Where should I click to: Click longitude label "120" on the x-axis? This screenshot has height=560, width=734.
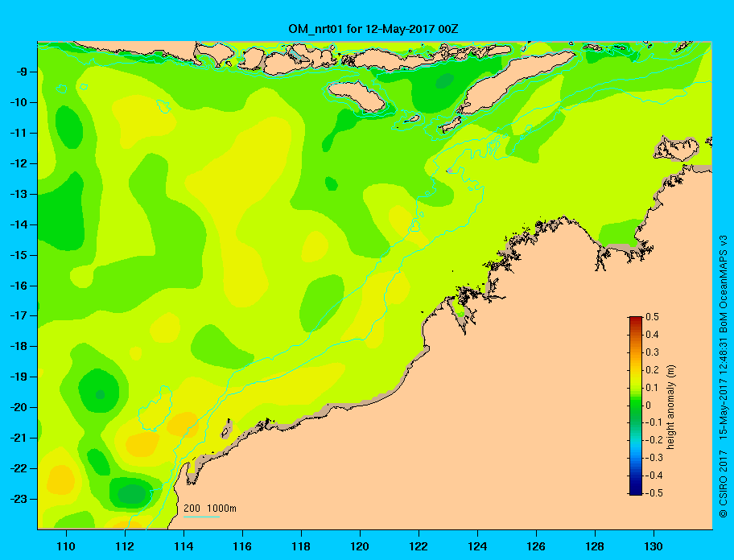click(x=360, y=546)
